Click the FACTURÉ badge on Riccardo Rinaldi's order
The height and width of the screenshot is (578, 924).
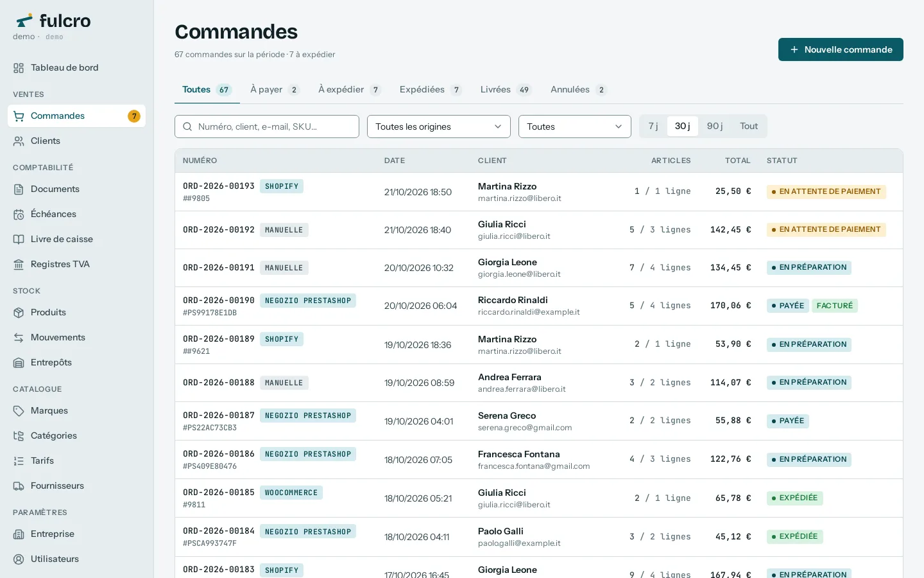pos(835,306)
